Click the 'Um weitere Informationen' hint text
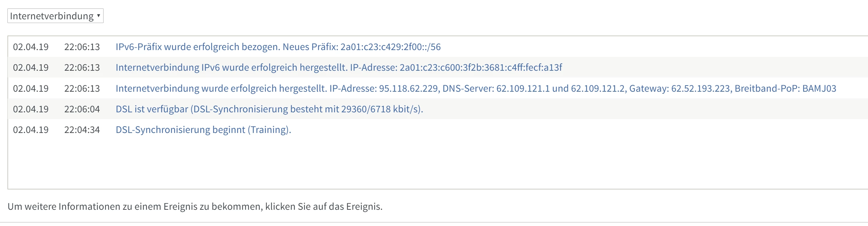Image resolution: width=868 pixels, height=226 pixels. coord(195,206)
